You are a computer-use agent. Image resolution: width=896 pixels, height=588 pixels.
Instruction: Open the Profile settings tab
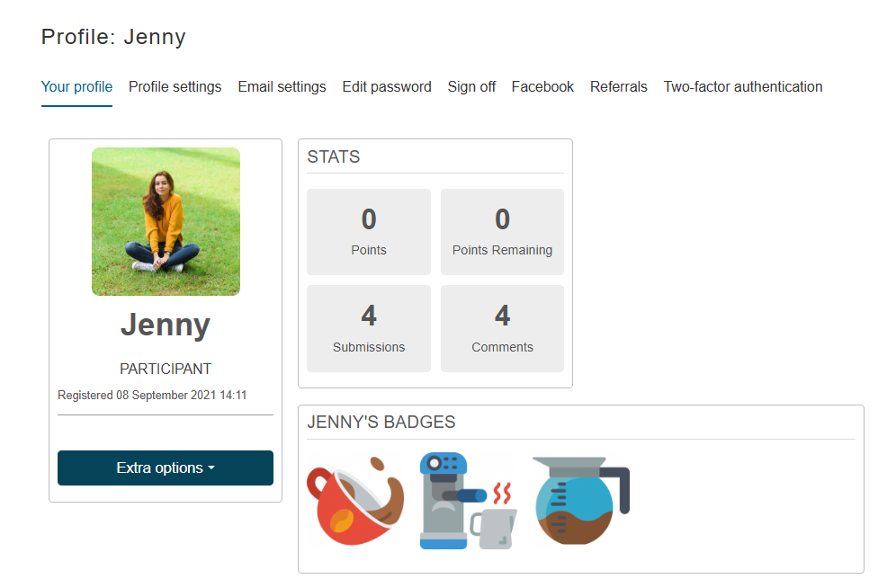pyautogui.click(x=175, y=87)
